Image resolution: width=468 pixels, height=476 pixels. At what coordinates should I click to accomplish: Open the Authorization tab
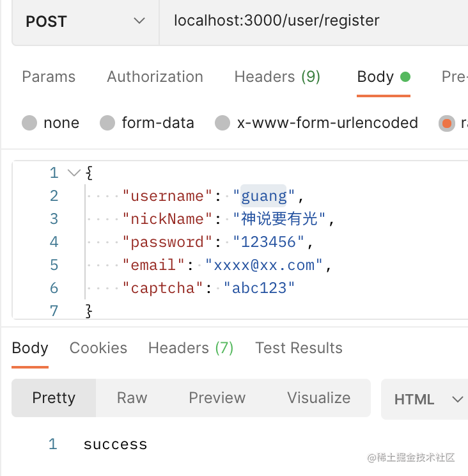(155, 77)
